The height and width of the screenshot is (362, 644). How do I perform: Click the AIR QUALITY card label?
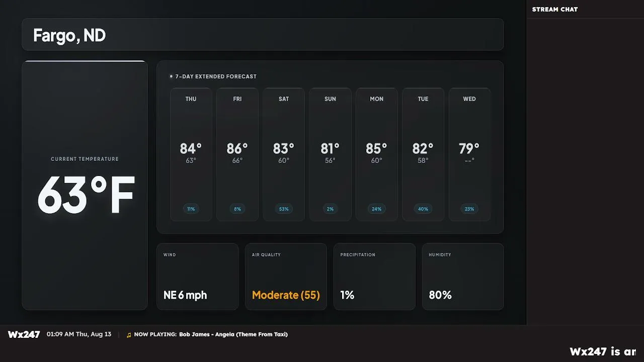(266, 255)
